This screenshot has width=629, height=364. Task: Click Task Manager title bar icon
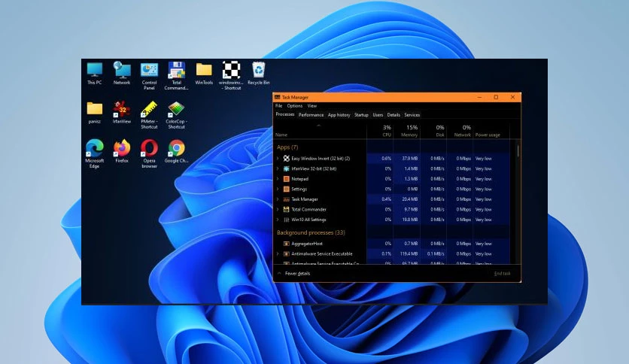tap(277, 97)
